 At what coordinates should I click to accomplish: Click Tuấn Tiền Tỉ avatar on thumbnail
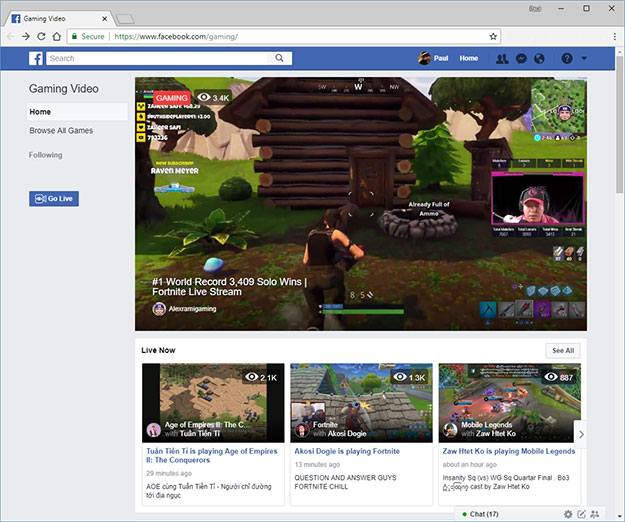pos(153,430)
